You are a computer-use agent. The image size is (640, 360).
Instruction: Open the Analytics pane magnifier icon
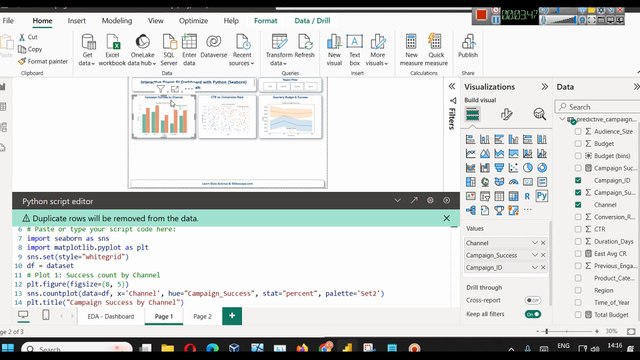[x=540, y=114]
